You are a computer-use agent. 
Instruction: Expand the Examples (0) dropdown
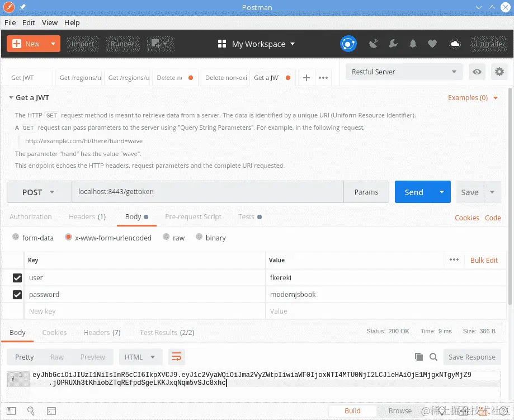[473, 98]
